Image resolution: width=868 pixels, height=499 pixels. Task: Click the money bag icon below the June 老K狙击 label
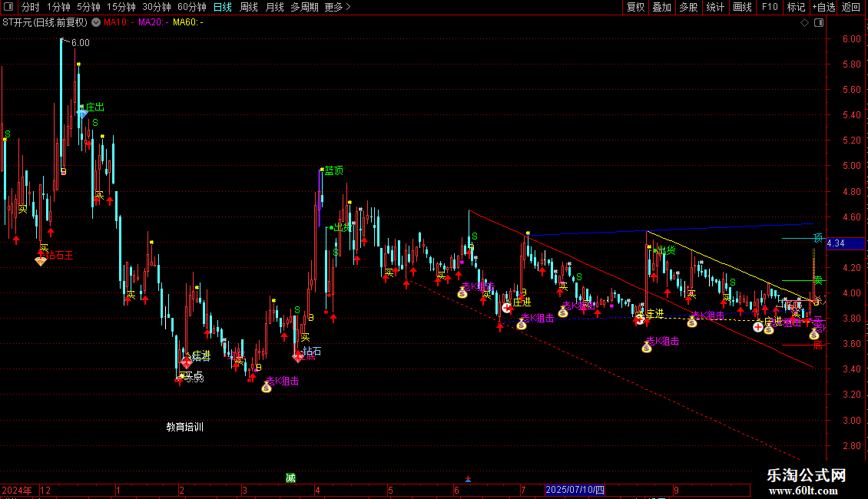point(462,293)
